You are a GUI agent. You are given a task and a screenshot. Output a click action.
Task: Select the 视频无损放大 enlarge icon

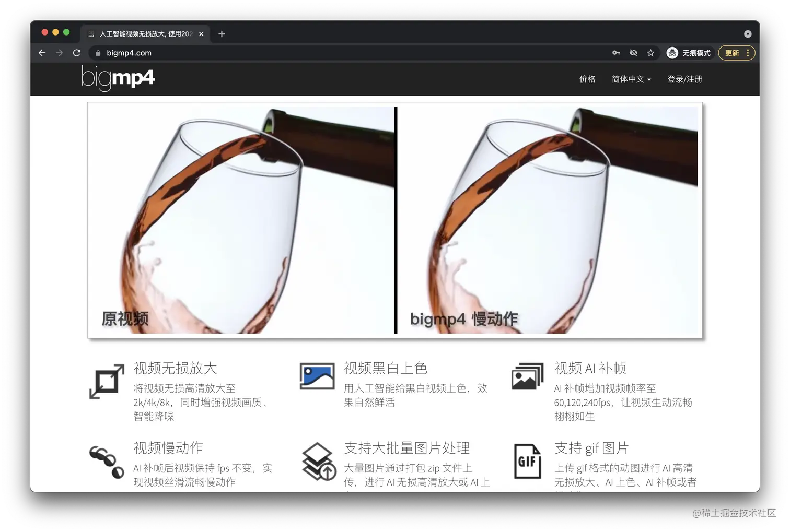tap(106, 383)
